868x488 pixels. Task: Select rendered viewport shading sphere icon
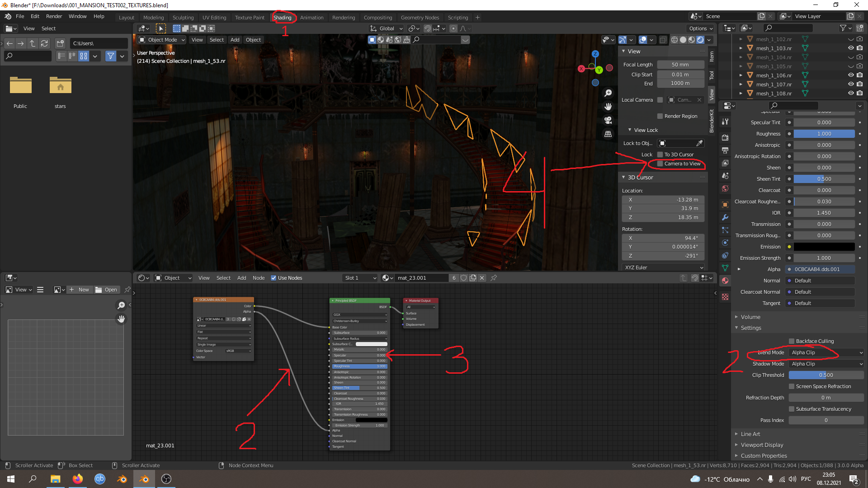(700, 40)
